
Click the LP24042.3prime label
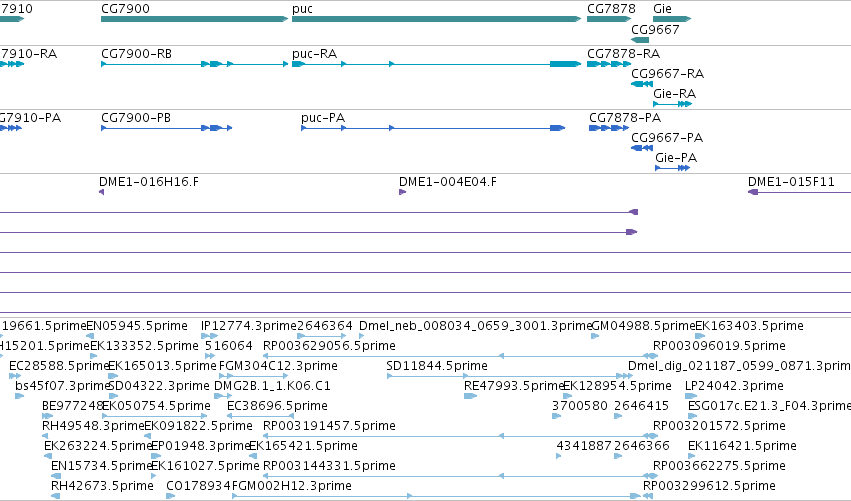click(x=734, y=386)
